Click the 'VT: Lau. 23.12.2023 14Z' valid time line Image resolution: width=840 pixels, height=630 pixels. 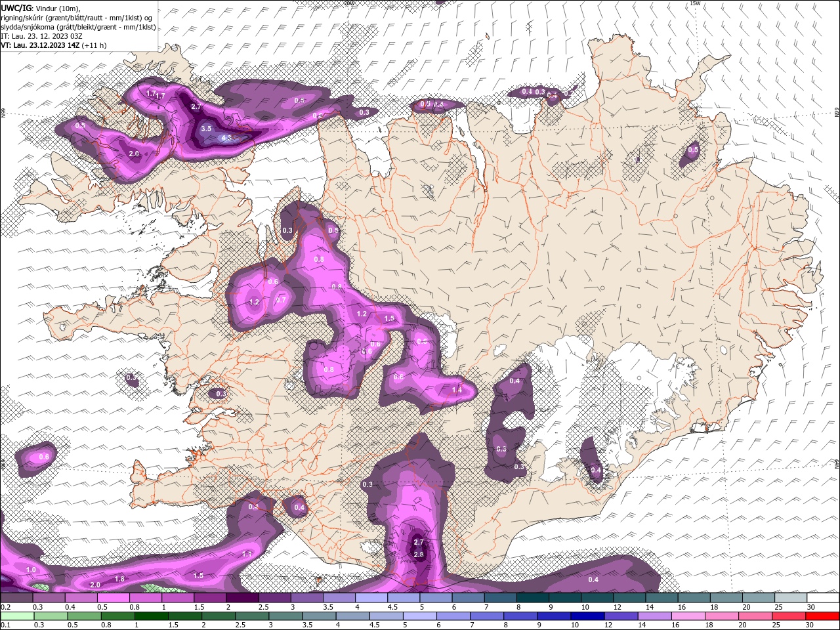[x=41, y=45]
